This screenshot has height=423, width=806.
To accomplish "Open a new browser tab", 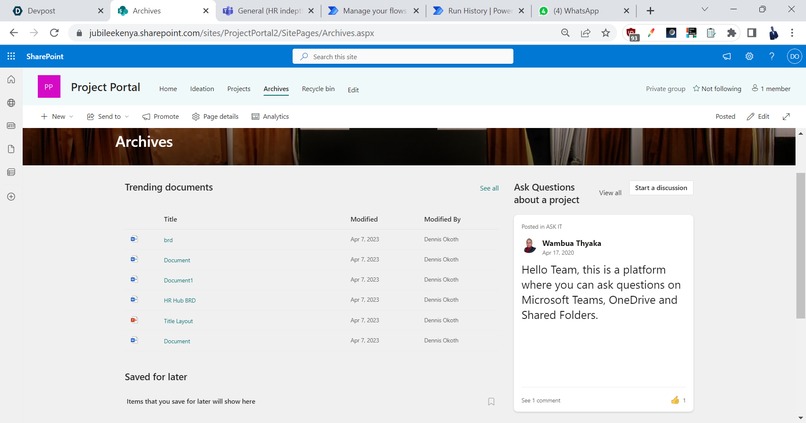I will (650, 11).
